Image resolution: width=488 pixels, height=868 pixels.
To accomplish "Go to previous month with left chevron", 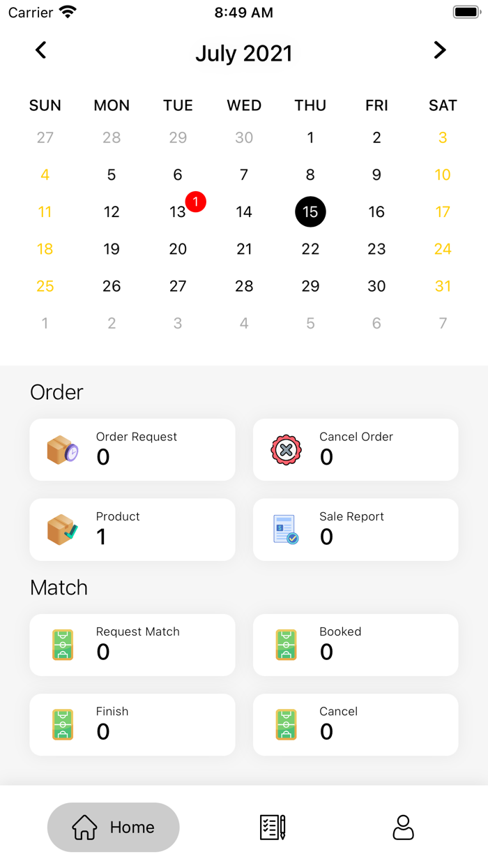I will (x=40, y=50).
